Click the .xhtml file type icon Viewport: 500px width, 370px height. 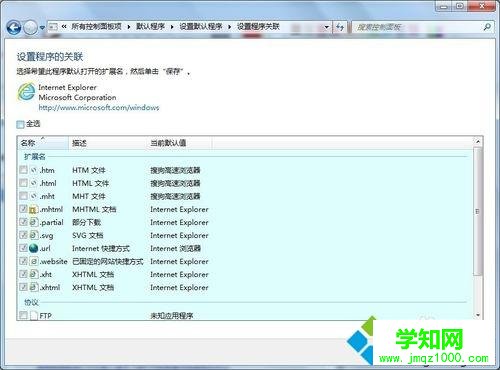coord(34,287)
